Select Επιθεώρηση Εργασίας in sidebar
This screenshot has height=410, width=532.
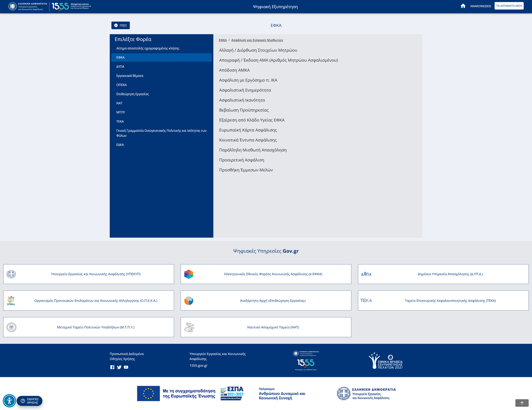[x=161, y=94]
